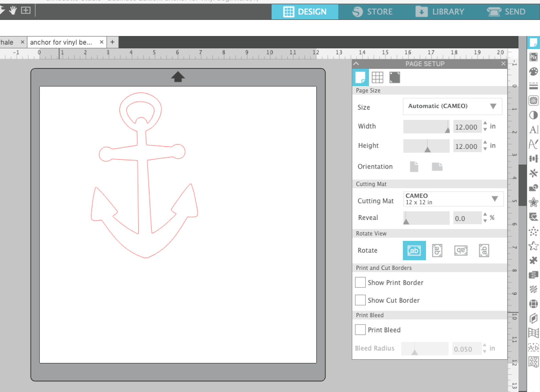Viewport: 540px width, 392px height.
Task: Open a new document tab with the plus button
Action: 112,42
